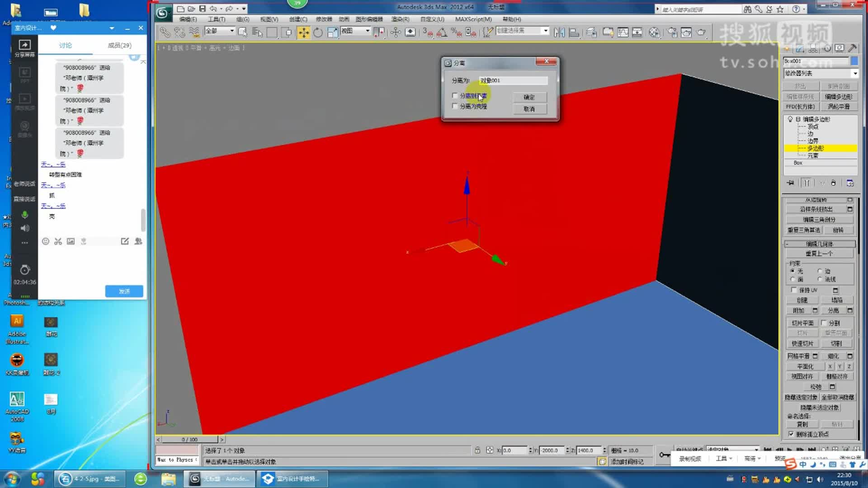Open the Material Editor from the toolbar
The image size is (868, 488).
pyautogui.click(x=654, y=32)
